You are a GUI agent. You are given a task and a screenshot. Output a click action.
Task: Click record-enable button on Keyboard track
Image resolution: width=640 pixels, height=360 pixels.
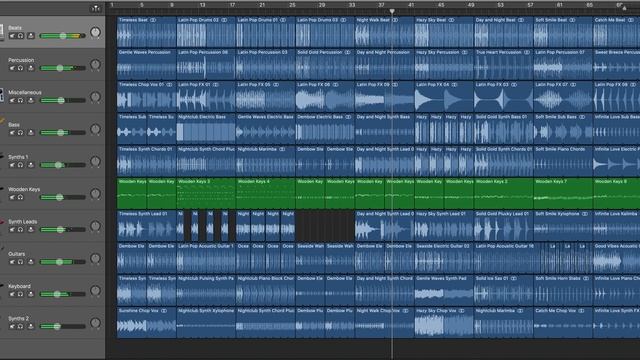tap(31, 294)
